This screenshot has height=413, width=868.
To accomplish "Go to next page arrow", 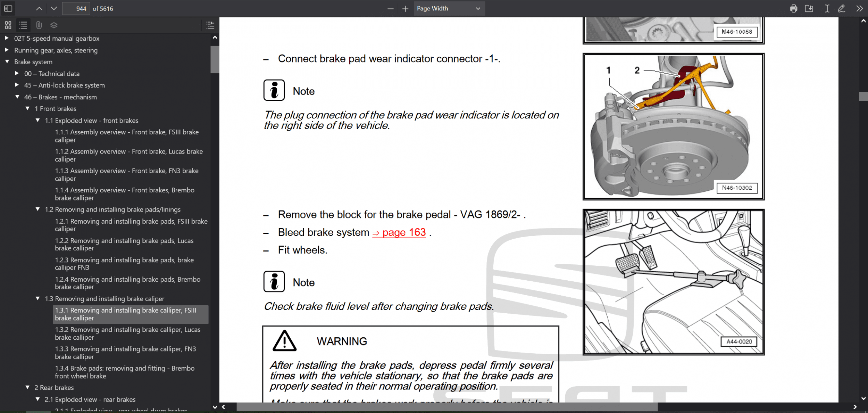I will [x=53, y=8].
